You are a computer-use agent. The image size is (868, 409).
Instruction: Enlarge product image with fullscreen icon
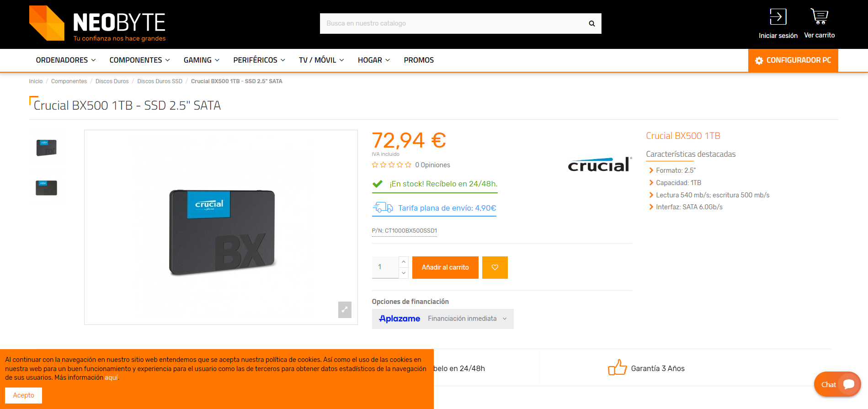tap(345, 309)
